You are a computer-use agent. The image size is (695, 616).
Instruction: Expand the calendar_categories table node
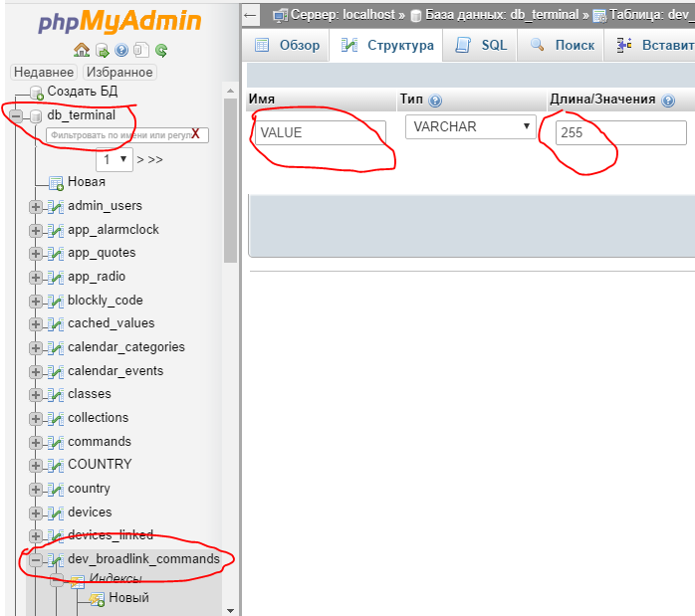[36, 348]
